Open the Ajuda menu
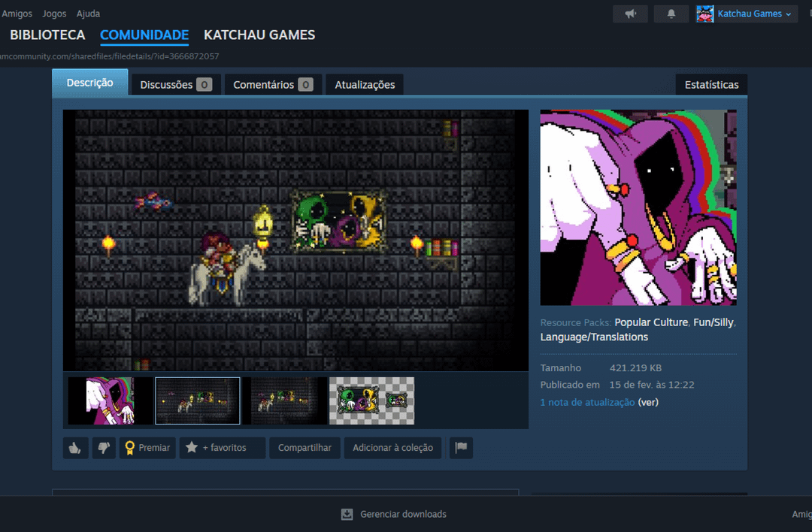This screenshot has height=532, width=812. tap(88, 14)
